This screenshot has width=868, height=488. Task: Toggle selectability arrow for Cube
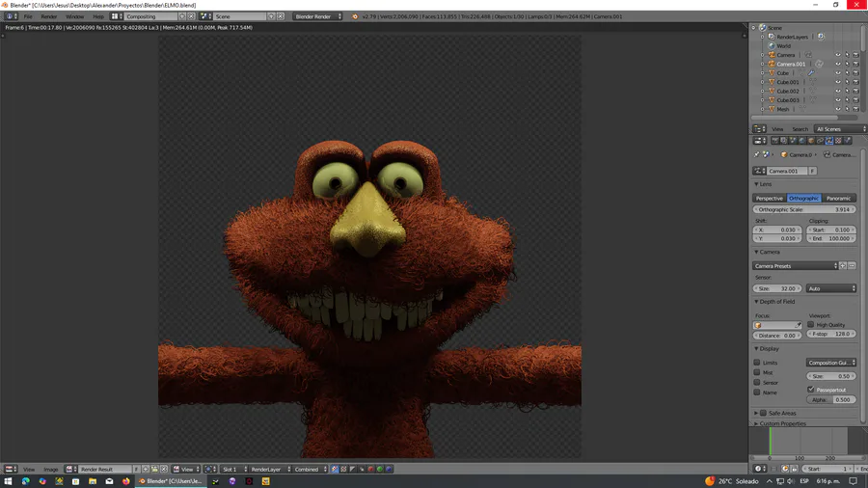[847, 73]
